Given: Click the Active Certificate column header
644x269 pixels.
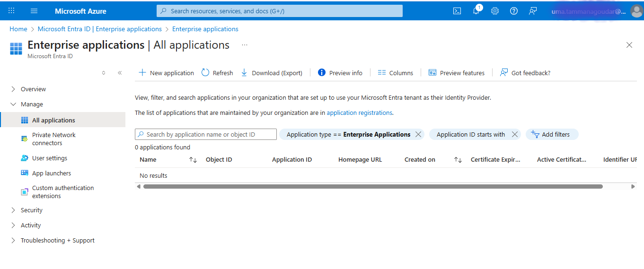Looking at the screenshot, I should [562, 160].
